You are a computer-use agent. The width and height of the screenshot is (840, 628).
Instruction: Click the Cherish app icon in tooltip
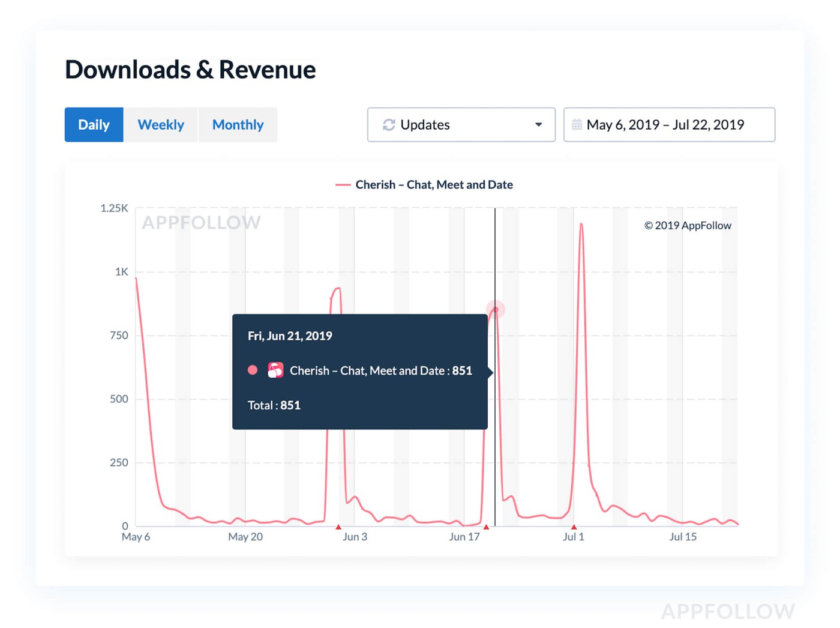click(x=275, y=370)
